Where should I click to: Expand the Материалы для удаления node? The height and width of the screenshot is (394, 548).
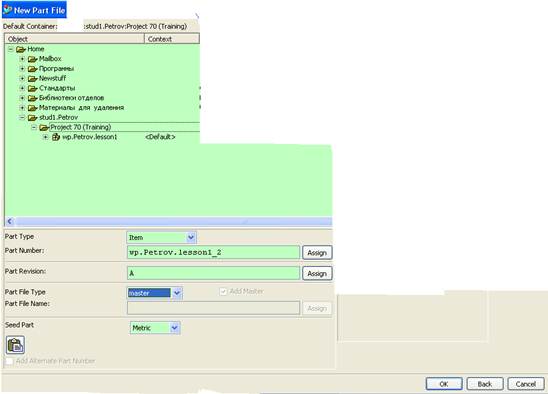coord(22,108)
